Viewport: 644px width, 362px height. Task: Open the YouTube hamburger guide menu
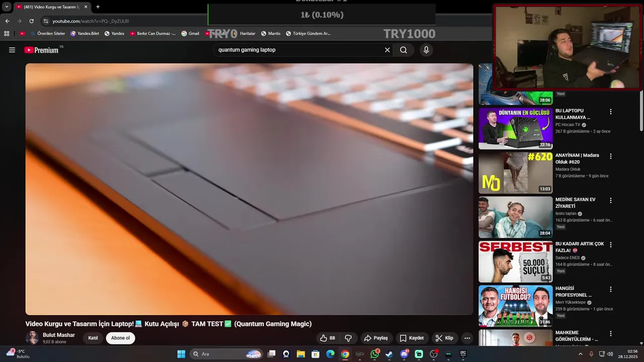coord(12,50)
